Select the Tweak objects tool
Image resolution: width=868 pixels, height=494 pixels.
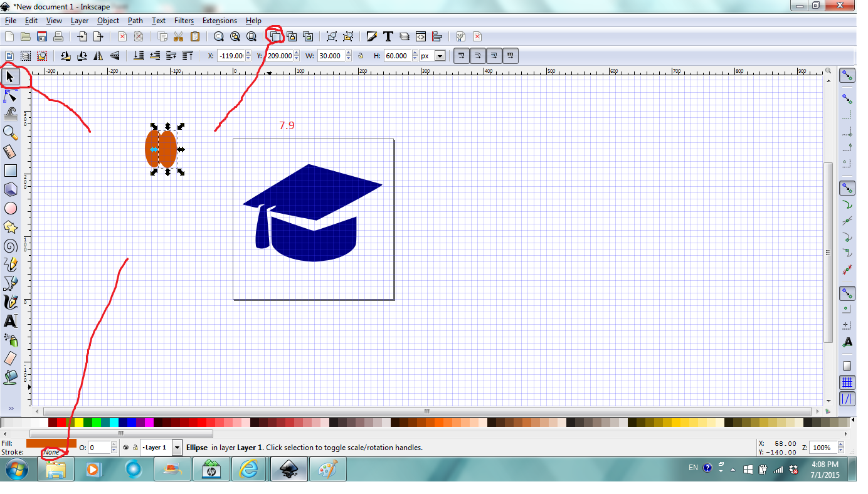click(10, 113)
